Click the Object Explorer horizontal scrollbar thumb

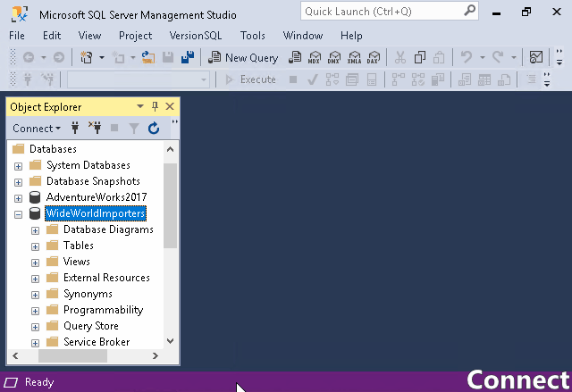(x=72, y=355)
